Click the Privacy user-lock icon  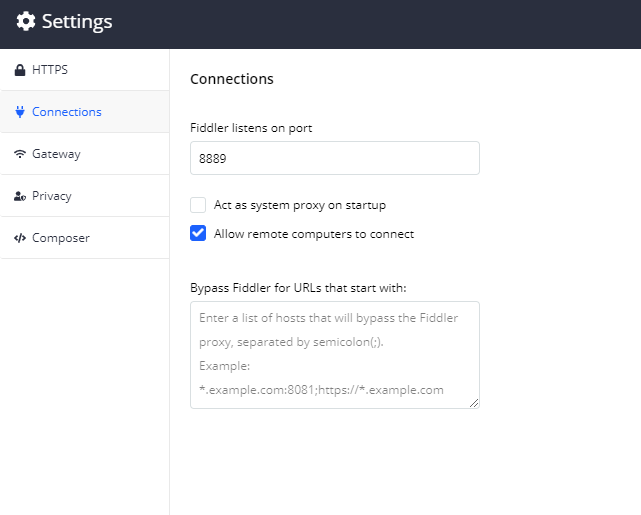coord(20,196)
